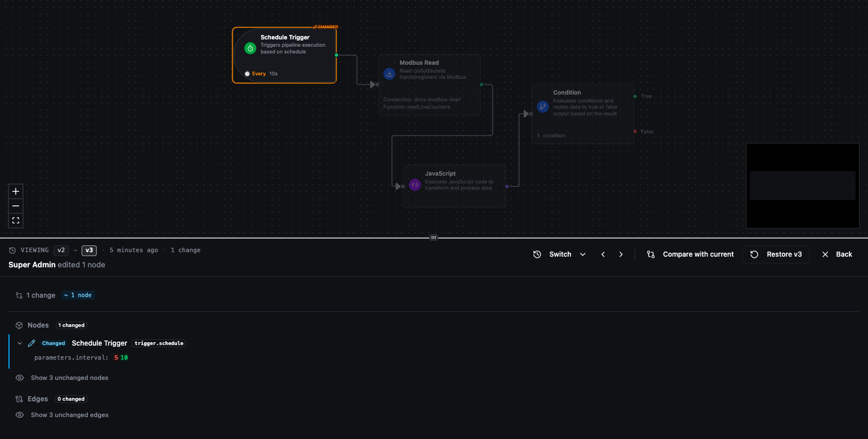Click the "trigger.schedule" type badge

pos(159,343)
